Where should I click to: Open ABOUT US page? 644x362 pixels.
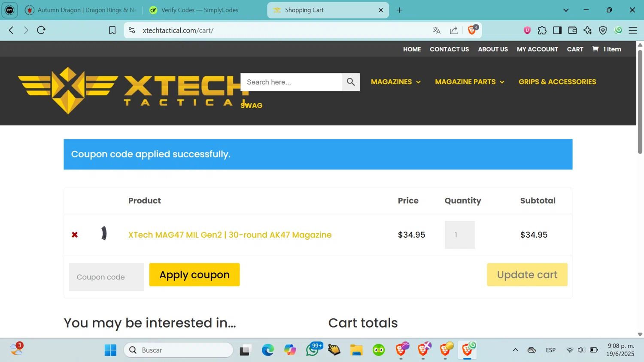tap(493, 49)
